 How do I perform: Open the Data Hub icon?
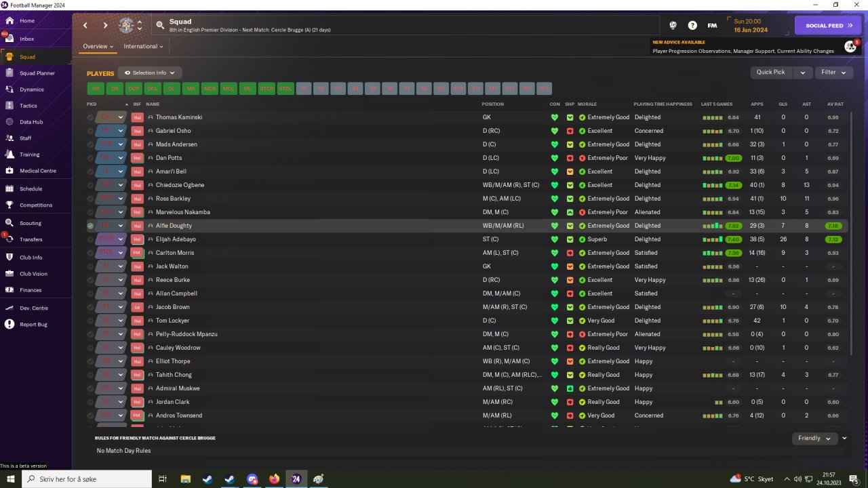pyautogui.click(x=9, y=122)
